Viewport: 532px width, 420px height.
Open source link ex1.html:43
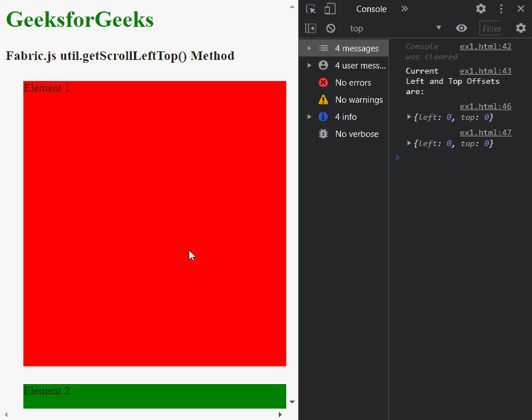[x=486, y=71]
